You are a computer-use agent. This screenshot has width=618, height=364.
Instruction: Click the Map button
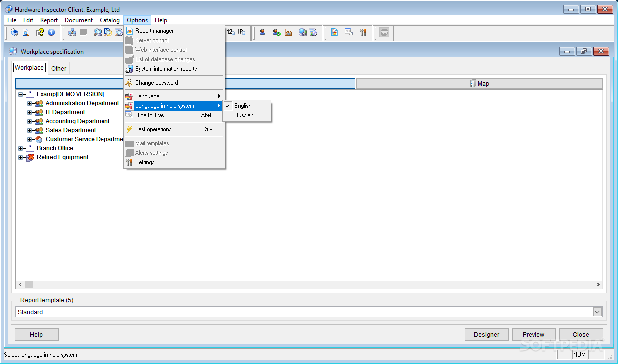(x=479, y=84)
